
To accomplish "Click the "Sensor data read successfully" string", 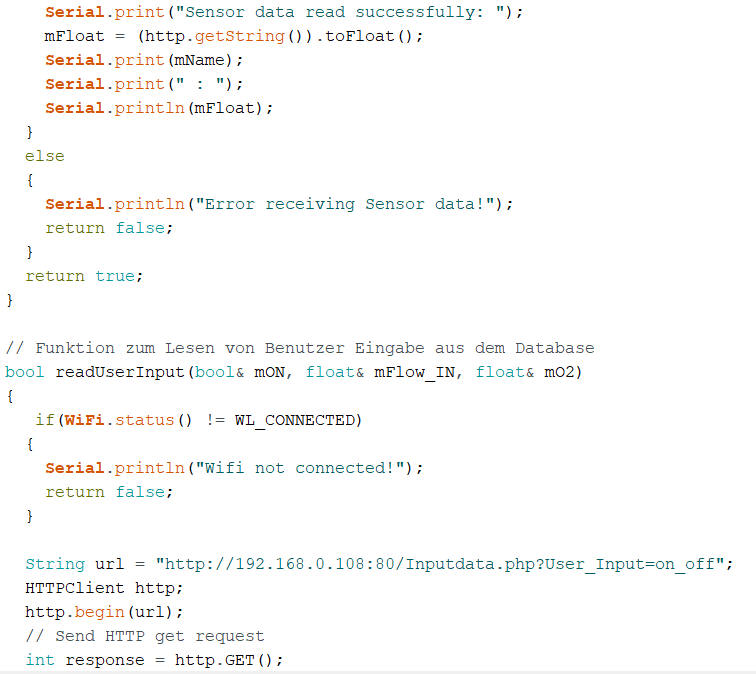I will (341, 11).
